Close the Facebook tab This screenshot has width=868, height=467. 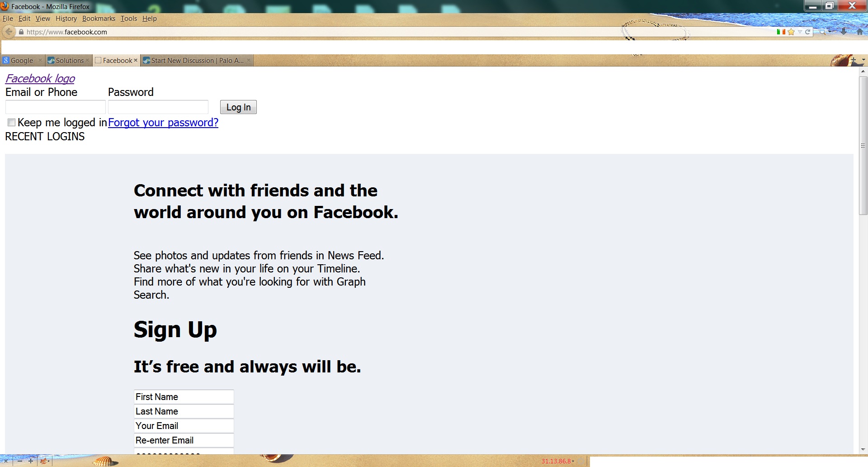[135, 60]
